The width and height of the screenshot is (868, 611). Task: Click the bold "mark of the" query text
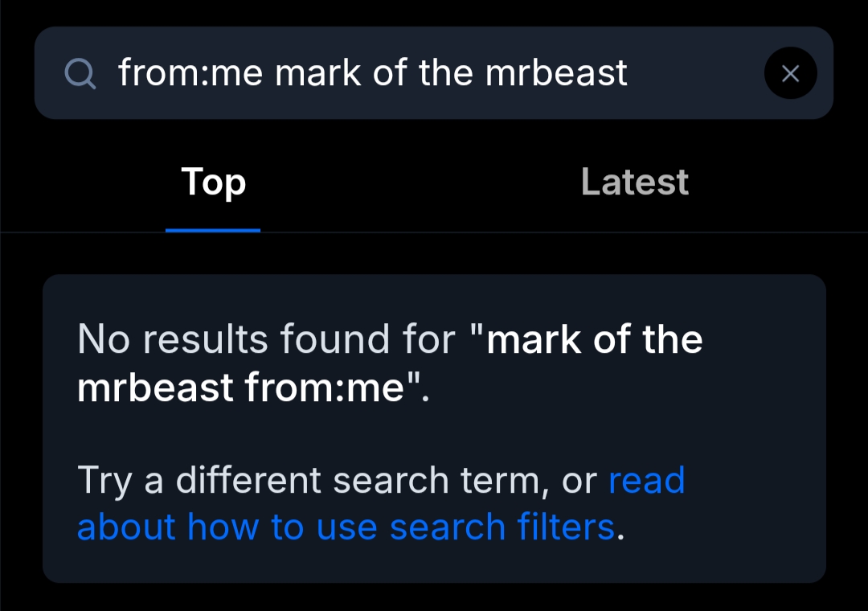(x=595, y=339)
